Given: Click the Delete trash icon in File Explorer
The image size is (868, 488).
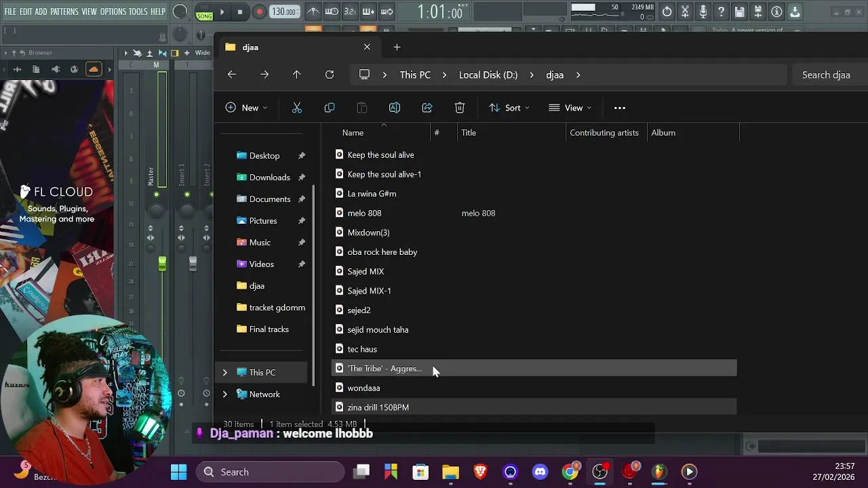Looking at the screenshot, I should tap(460, 108).
